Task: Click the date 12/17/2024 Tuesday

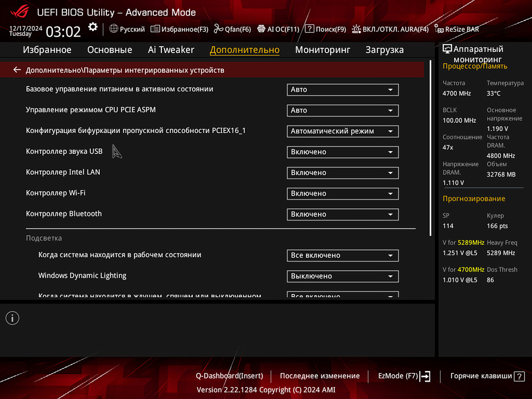Action: 26,31
